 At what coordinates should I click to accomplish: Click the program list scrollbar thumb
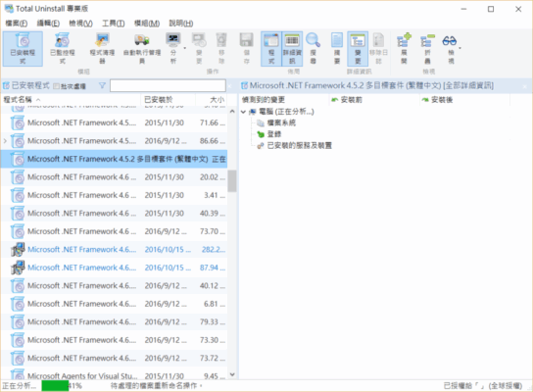[x=232, y=181]
